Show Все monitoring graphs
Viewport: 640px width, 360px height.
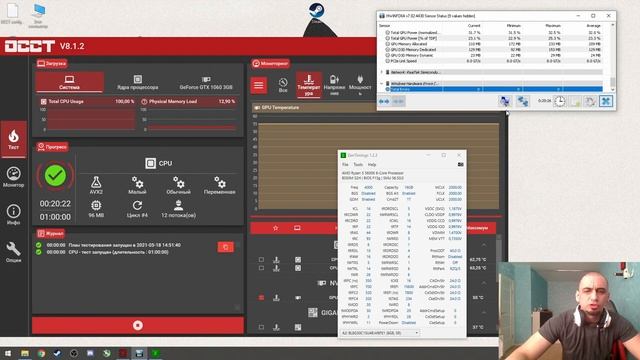click(283, 85)
